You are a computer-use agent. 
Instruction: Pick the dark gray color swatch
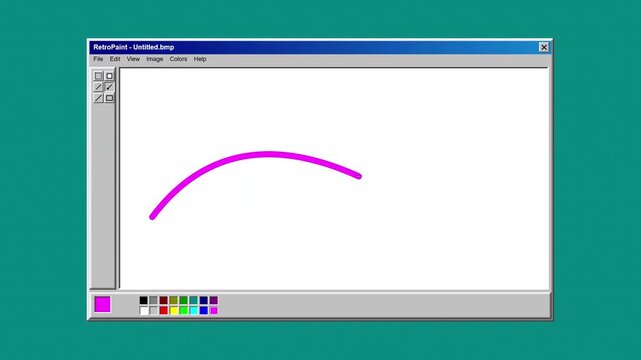pos(153,300)
